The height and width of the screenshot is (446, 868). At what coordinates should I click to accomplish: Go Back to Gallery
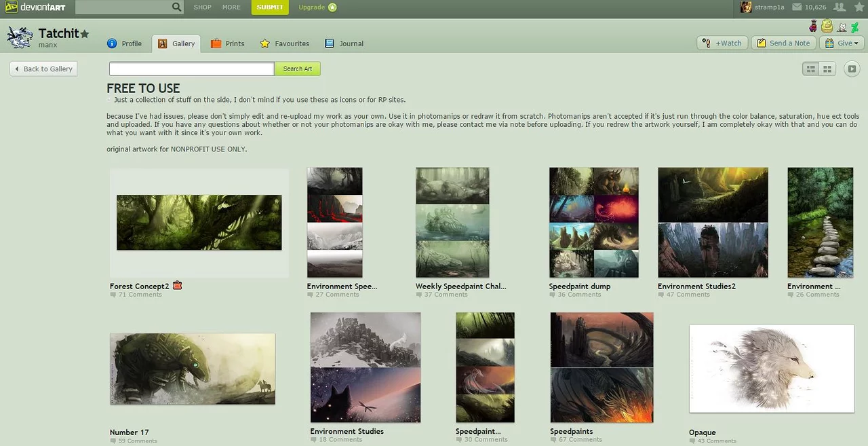(x=42, y=69)
